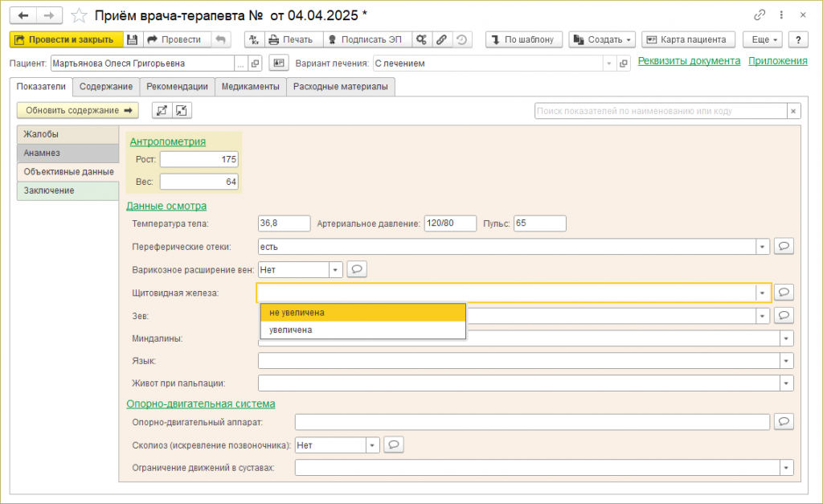The image size is (823, 504).
Task: Switch to the Медикаменты tab
Action: [x=251, y=87]
